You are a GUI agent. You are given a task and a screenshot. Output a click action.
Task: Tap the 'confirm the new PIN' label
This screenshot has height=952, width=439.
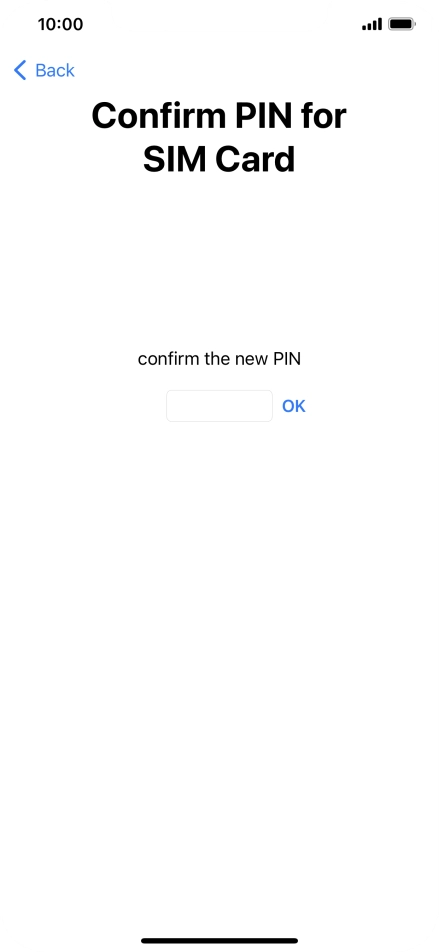coord(219,359)
